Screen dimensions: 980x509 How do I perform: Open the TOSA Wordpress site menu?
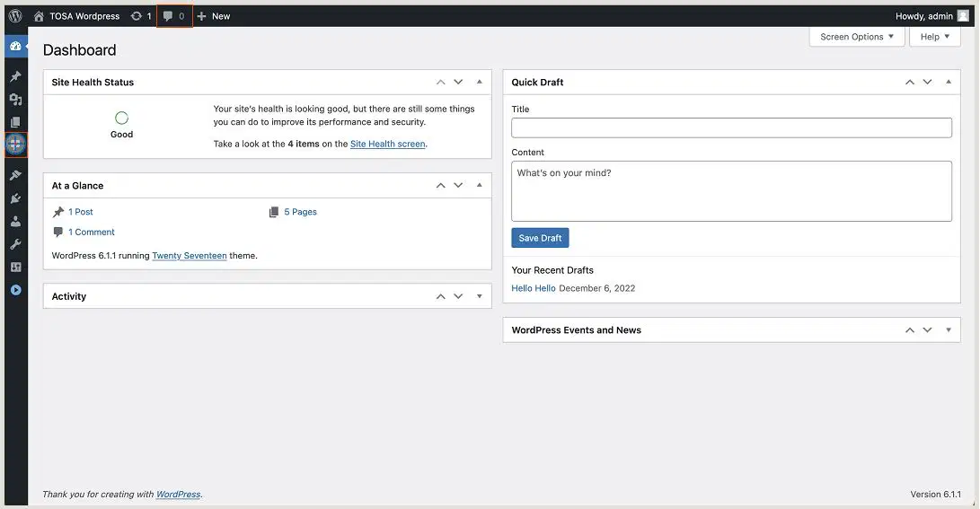pos(84,16)
